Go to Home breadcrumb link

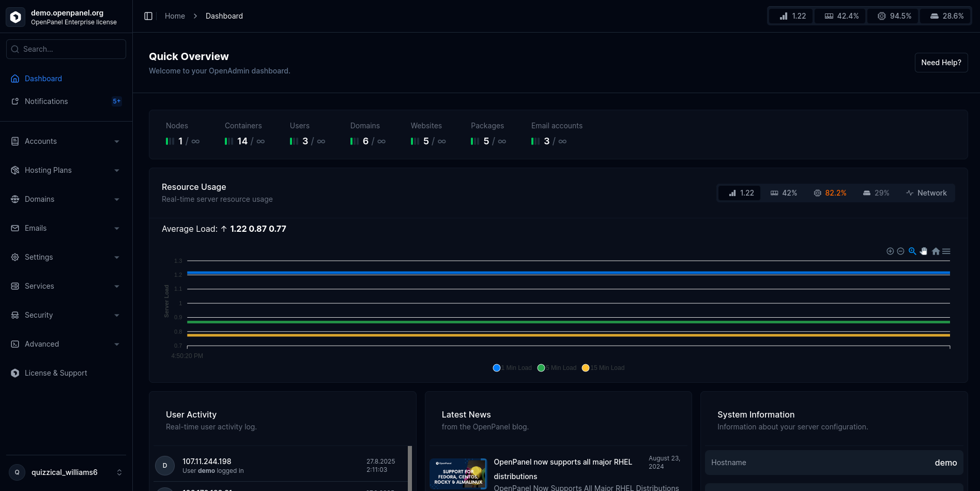[175, 16]
